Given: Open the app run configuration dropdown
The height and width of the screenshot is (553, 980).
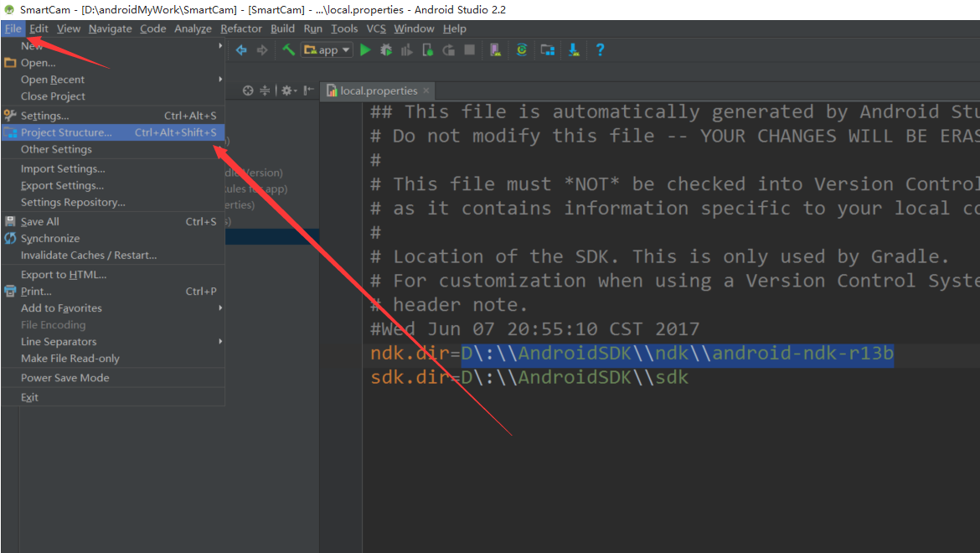Looking at the screenshot, I should click(327, 50).
